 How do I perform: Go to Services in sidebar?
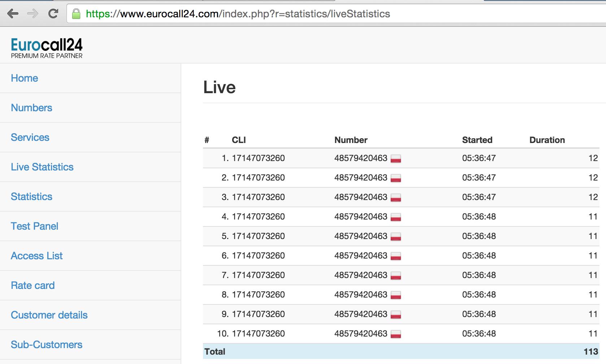[30, 137]
